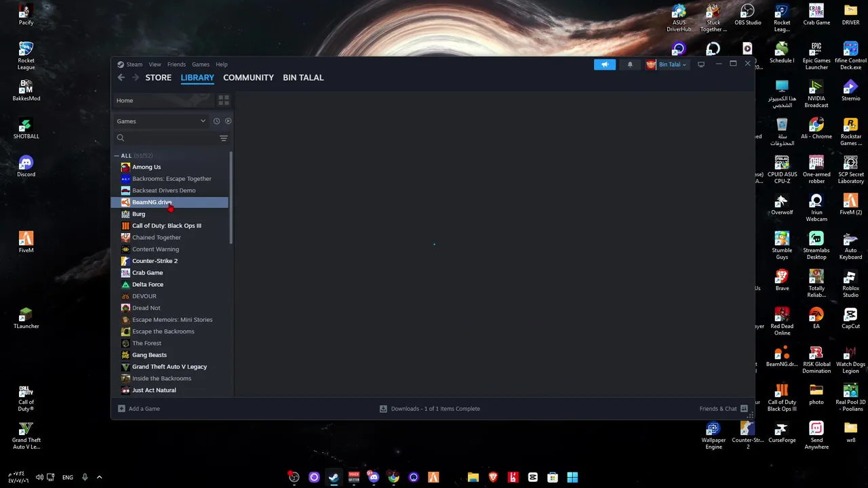Open CapCut from the taskbar
The image size is (868, 488).
pyautogui.click(x=533, y=477)
